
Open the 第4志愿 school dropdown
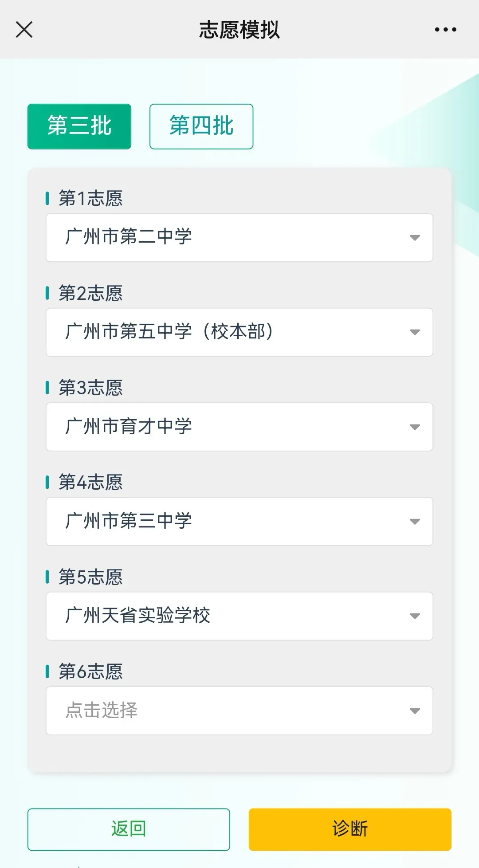point(239,521)
